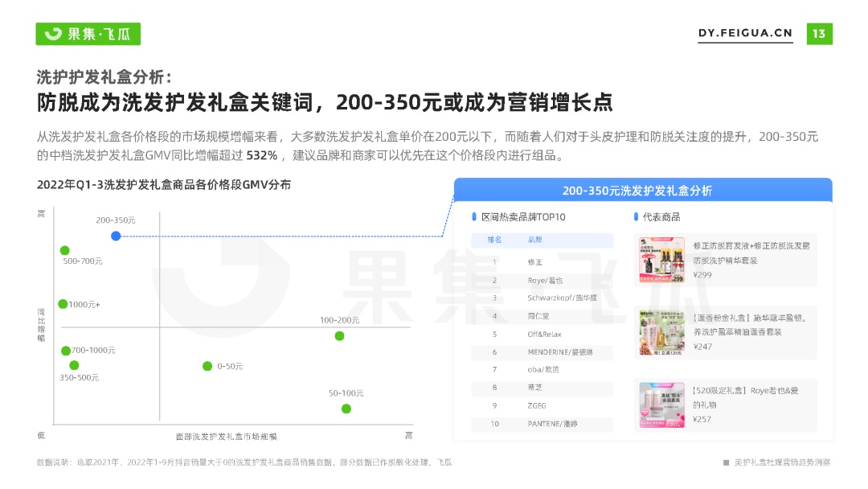Click the 美护礼盒社媒营销趋势洞察 footer label
Viewport: 868px width, 489px height.
[782, 462]
